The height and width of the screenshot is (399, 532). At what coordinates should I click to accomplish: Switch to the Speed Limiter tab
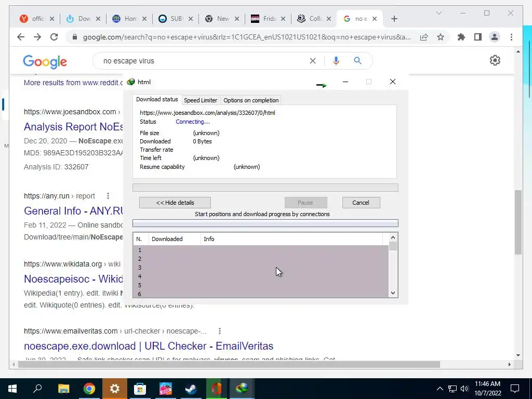pos(201,100)
